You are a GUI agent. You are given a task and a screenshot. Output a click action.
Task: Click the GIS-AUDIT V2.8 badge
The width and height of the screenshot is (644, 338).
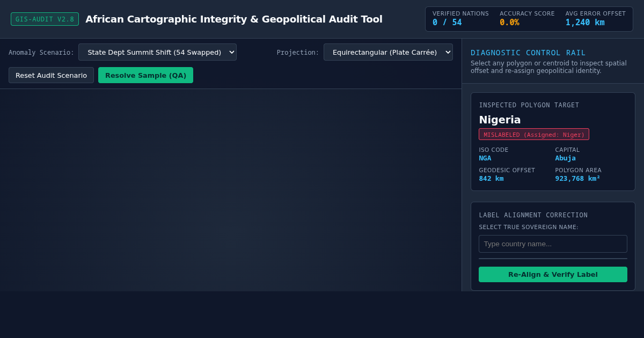click(45, 19)
